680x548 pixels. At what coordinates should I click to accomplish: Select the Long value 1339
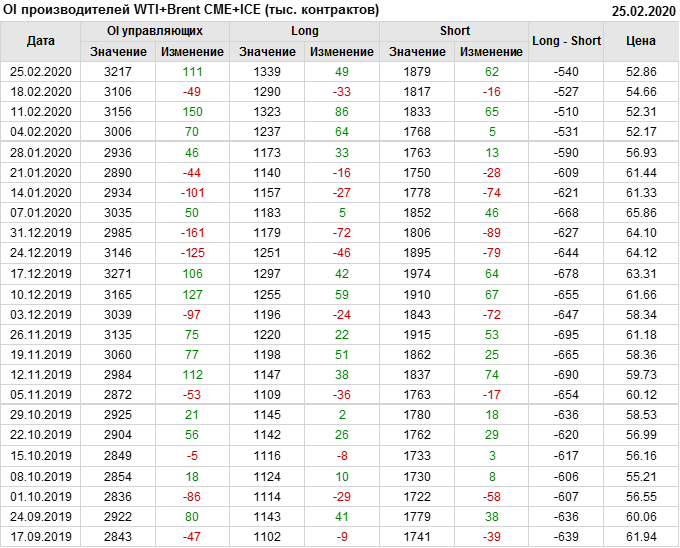tap(268, 72)
